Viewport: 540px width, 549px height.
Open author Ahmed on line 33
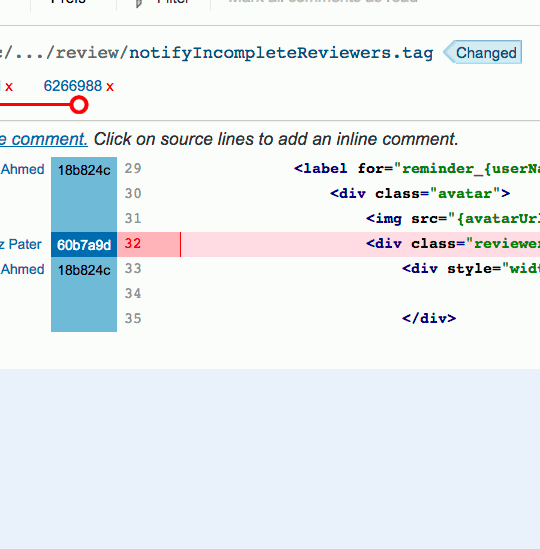[x=22, y=270]
